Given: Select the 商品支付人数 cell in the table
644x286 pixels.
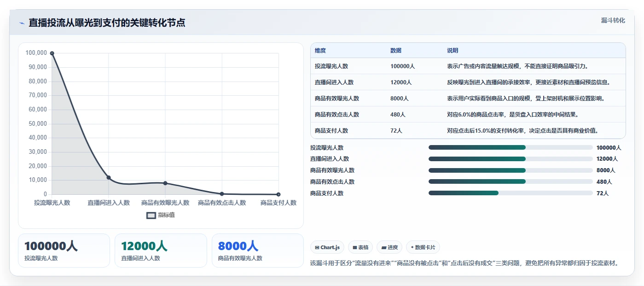Looking at the screenshot, I should tap(331, 131).
